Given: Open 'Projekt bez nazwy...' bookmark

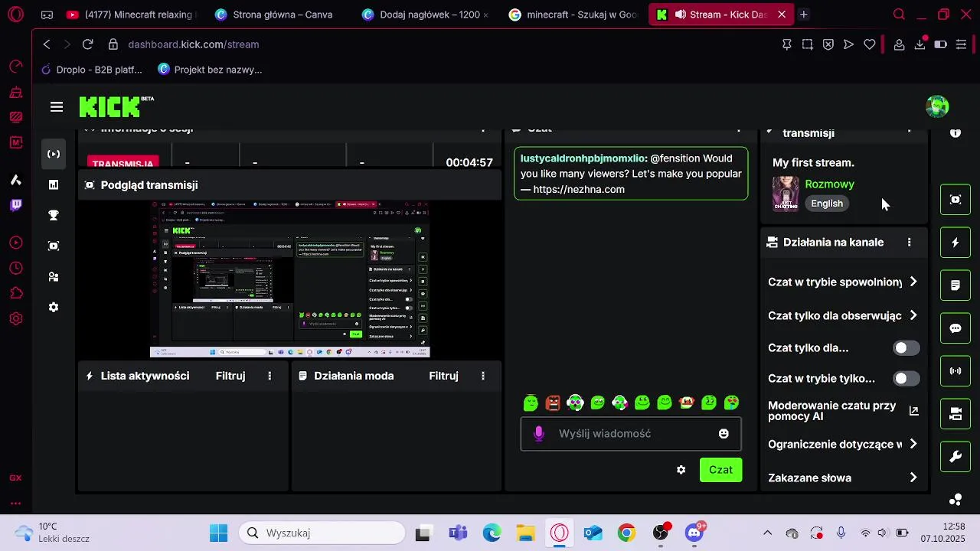Looking at the screenshot, I should coord(209,70).
